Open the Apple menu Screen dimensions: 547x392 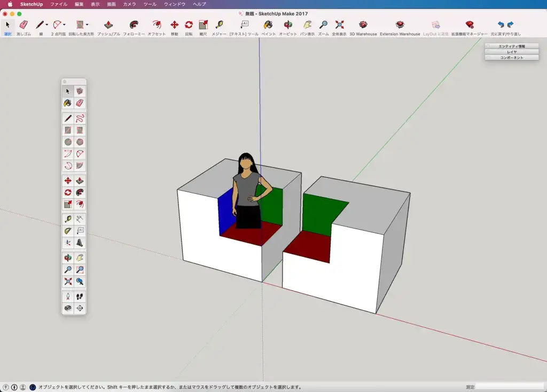pos(10,4)
